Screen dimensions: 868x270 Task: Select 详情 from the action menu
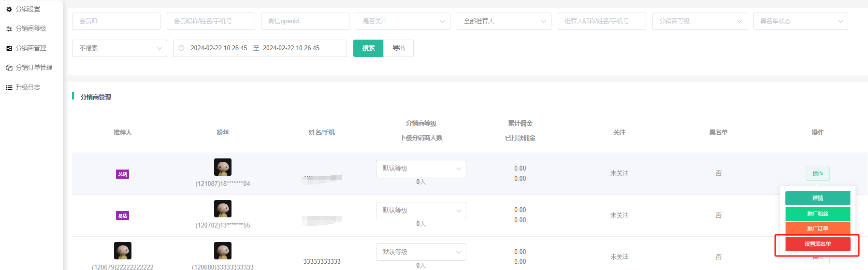tap(817, 198)
